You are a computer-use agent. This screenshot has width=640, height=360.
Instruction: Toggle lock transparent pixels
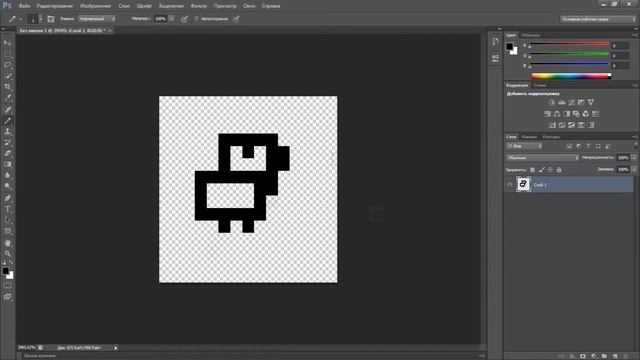tap(532, 170)
